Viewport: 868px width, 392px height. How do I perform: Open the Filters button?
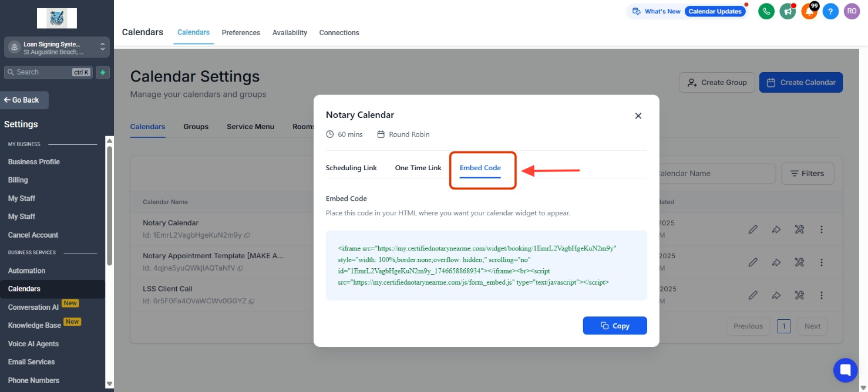click(x=808, y=174)
